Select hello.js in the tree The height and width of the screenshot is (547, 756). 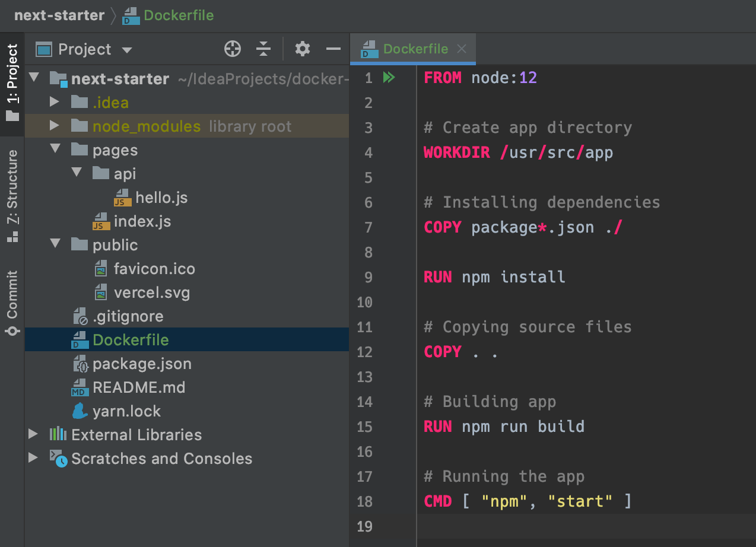(x=161, y=198)
